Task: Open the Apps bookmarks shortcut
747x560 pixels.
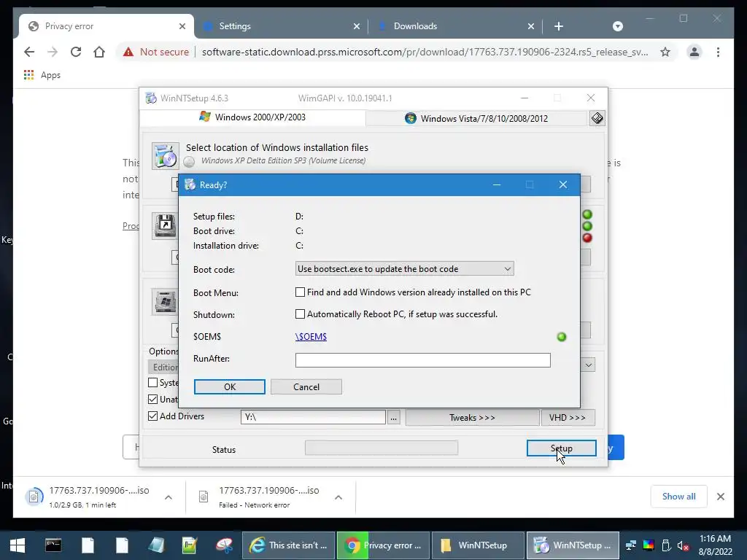Action: point(42,75)
